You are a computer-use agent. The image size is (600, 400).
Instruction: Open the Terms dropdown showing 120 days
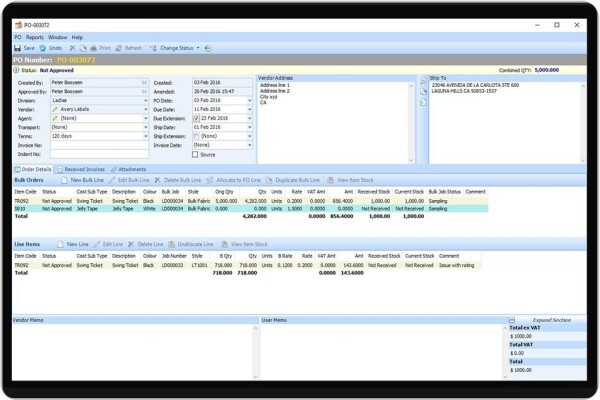coord(145,136)
